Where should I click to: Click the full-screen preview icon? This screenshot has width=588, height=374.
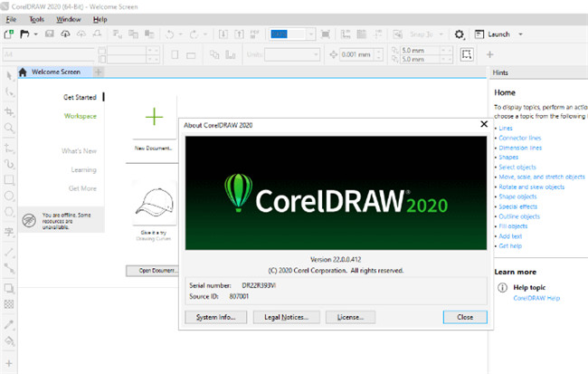[x=326, y=34]
